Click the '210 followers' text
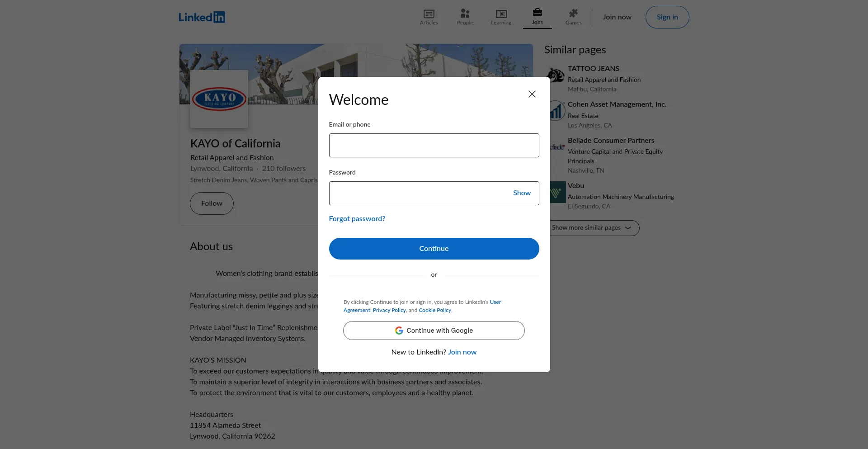 (283, 169)
